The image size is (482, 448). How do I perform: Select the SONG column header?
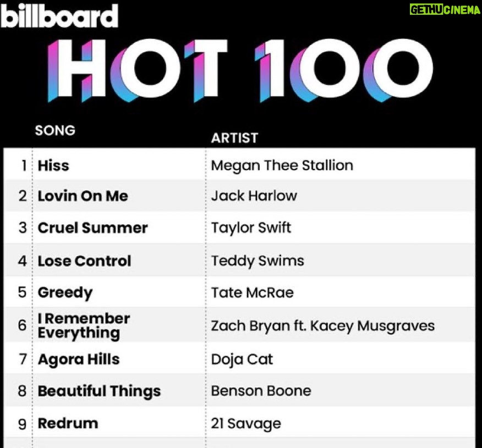[x=55, y=131]
